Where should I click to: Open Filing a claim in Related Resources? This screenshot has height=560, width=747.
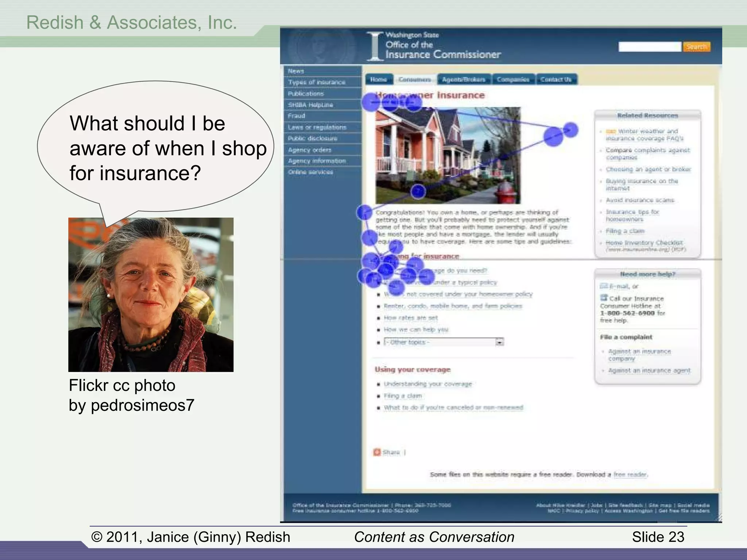tap(625, 231)
